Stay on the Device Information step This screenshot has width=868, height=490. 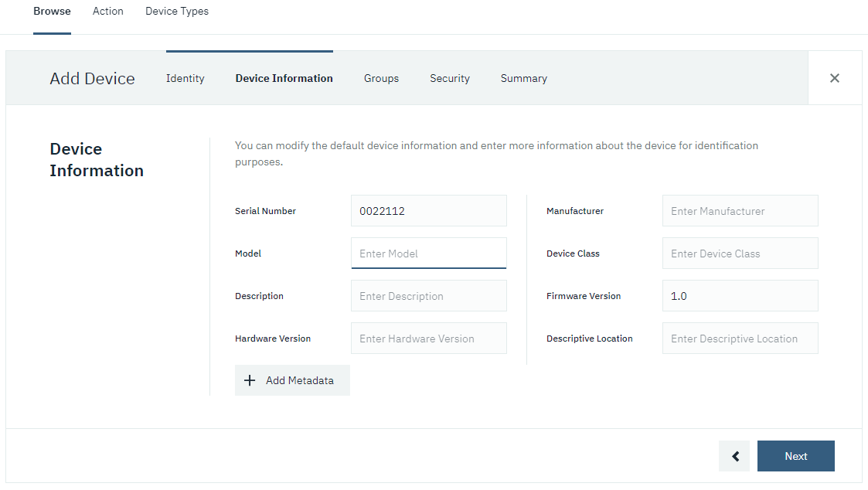pyautogui.click(x=284, y=78)
